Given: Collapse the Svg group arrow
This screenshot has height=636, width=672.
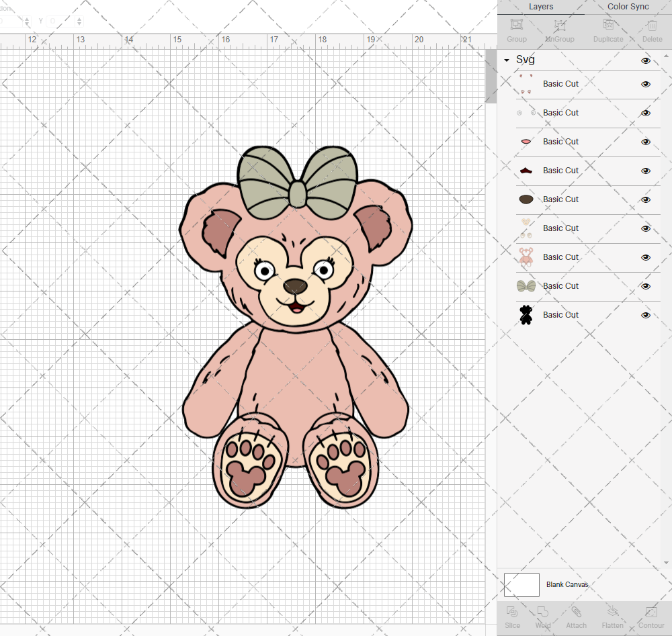Looking at the screenshot, I should 507,60.
